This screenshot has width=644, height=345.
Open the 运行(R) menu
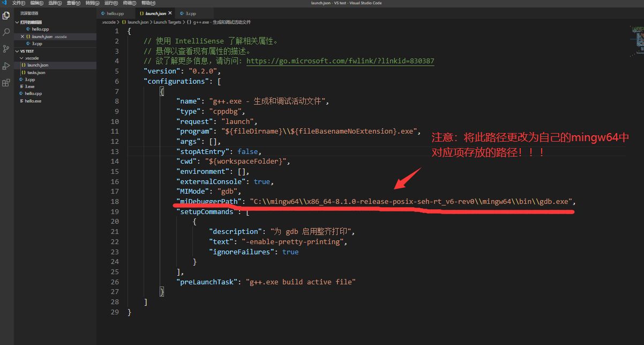(x=110, y=3)
